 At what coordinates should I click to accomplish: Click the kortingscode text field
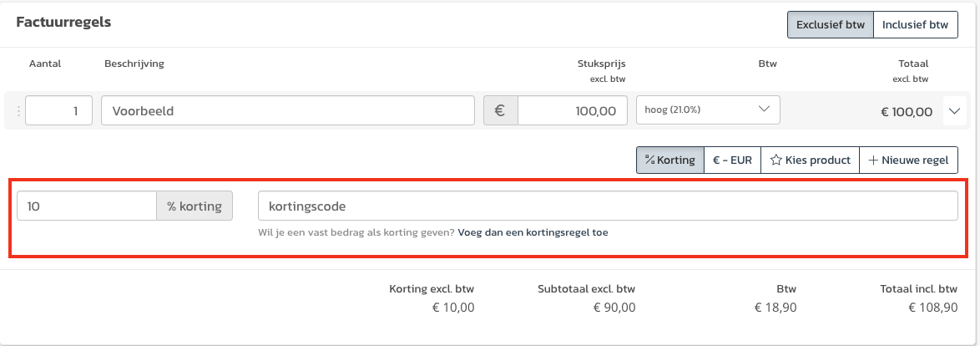click(609, 206)
